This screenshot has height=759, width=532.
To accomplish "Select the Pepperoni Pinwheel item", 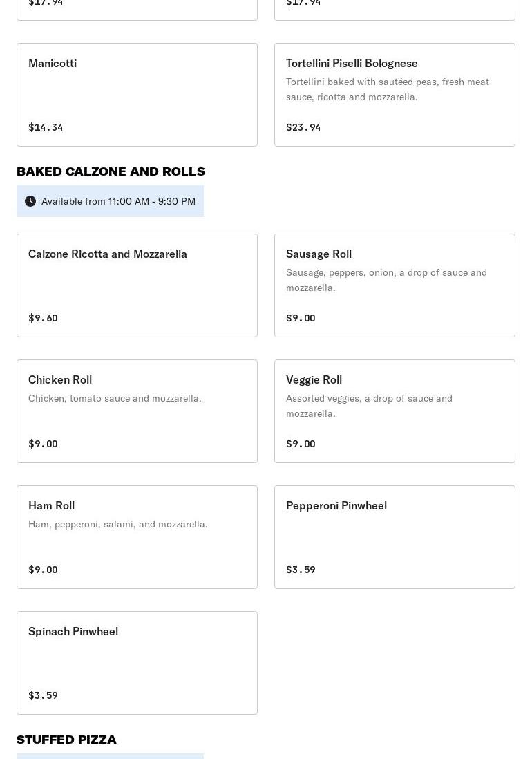I will [x=395, y=537].
